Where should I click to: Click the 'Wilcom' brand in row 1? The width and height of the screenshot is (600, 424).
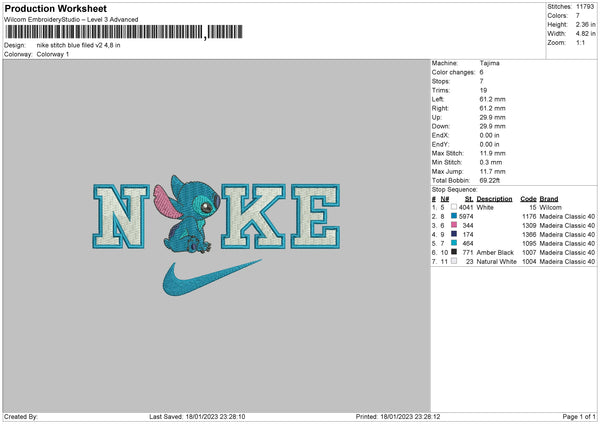click(x=551, y=207)
